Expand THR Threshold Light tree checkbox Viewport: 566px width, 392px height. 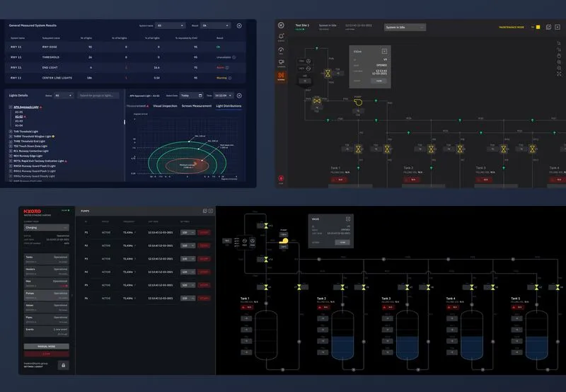coord(11,132)
